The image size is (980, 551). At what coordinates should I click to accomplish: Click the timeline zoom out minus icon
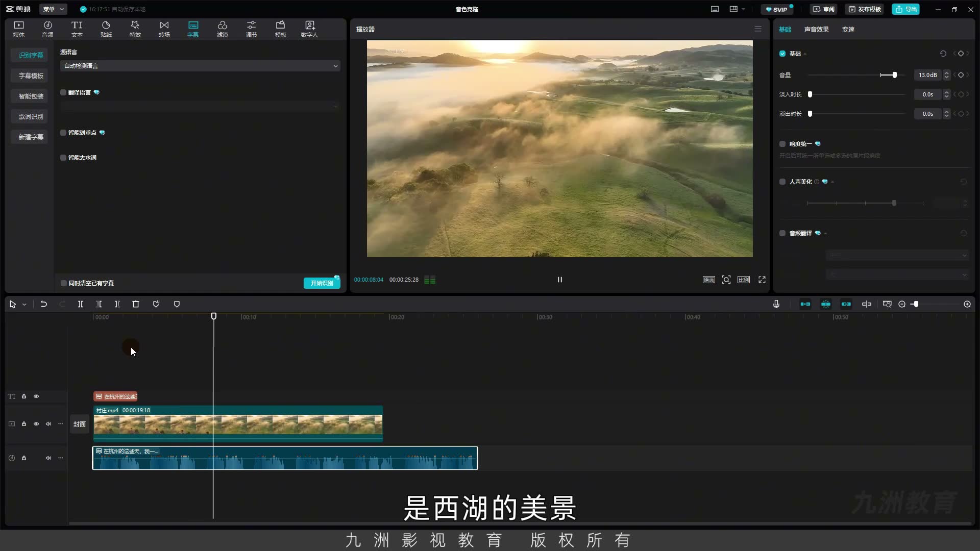point(902,304)
